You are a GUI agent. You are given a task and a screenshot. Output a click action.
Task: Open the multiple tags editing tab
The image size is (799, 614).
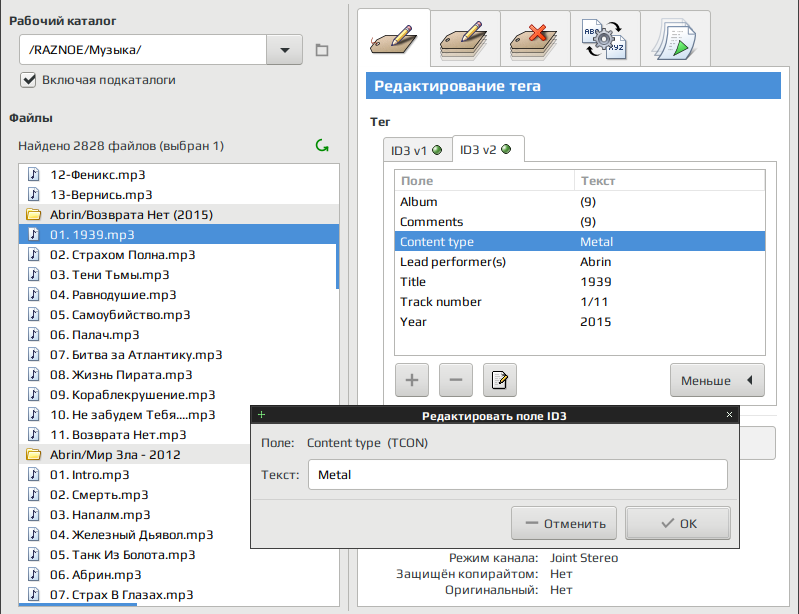tap(465, 39)
